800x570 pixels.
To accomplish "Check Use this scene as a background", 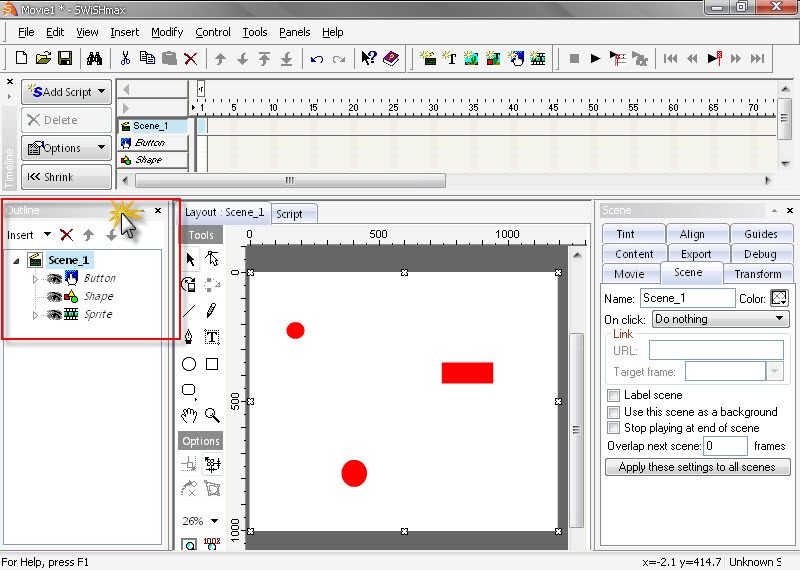I will [614, 411].
